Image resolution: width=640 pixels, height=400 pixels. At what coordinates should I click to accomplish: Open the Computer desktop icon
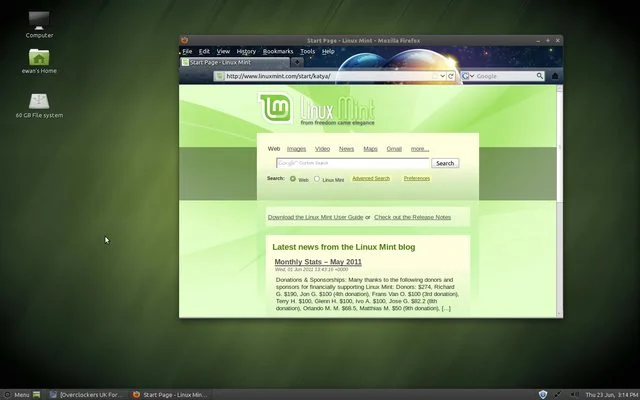tap(39, 20)
